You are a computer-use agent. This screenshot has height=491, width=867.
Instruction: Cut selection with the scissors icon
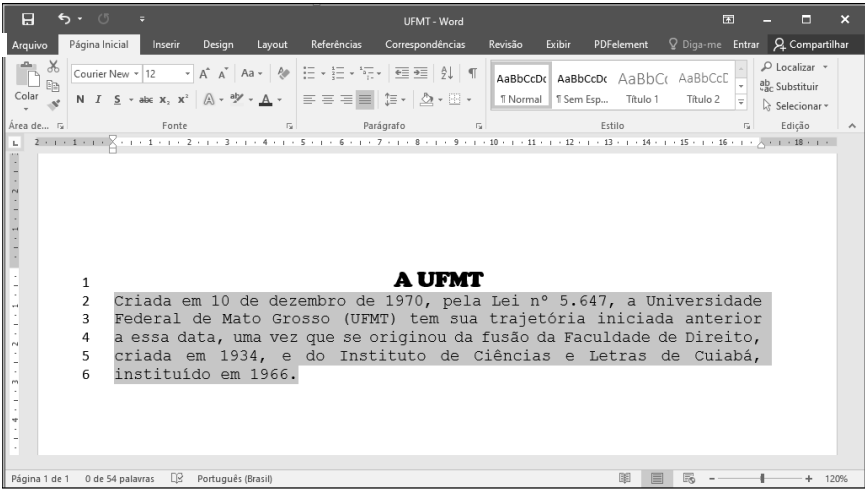click(x=53, y=67)
